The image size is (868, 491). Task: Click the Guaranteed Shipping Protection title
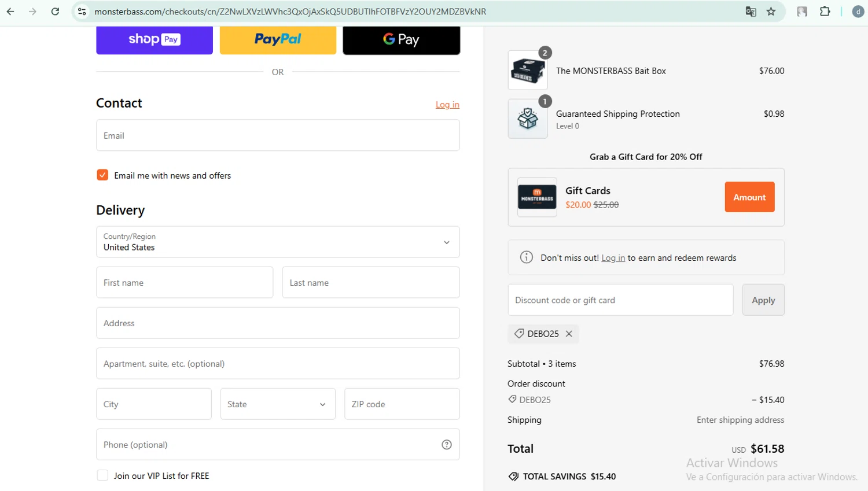pyautogui.click(x=617, y=114)
